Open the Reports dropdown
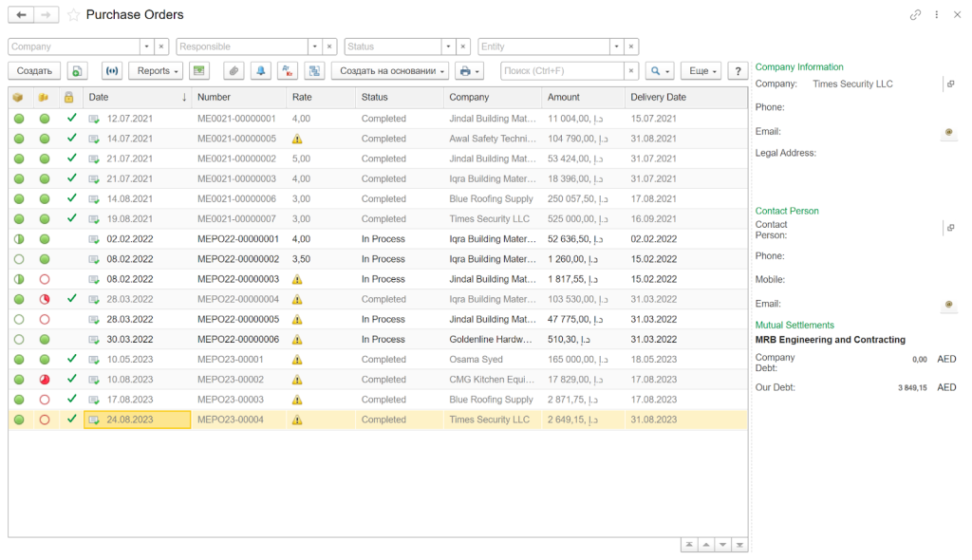Screen dimensions: 972x560 156,70
